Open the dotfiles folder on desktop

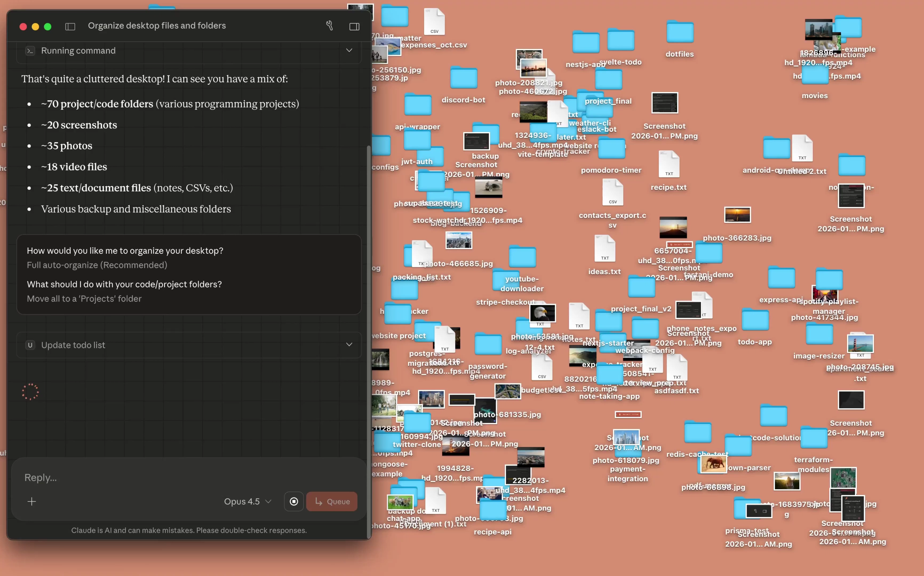point(680,33)
